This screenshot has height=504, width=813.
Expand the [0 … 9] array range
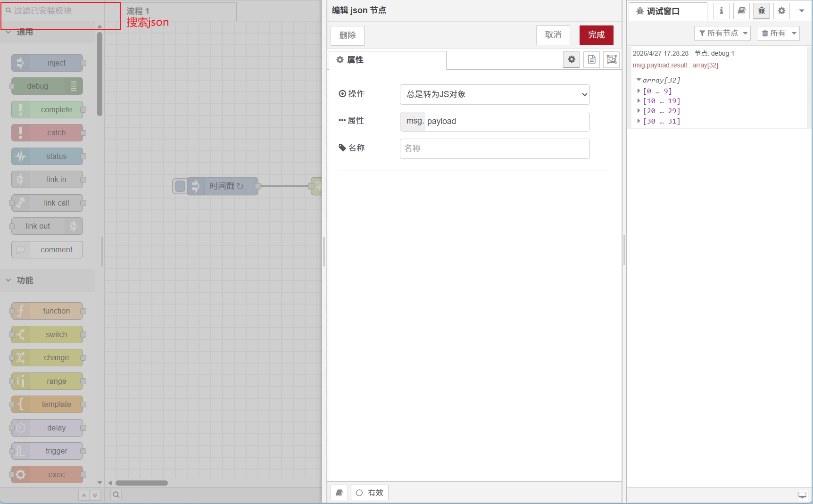639,91
